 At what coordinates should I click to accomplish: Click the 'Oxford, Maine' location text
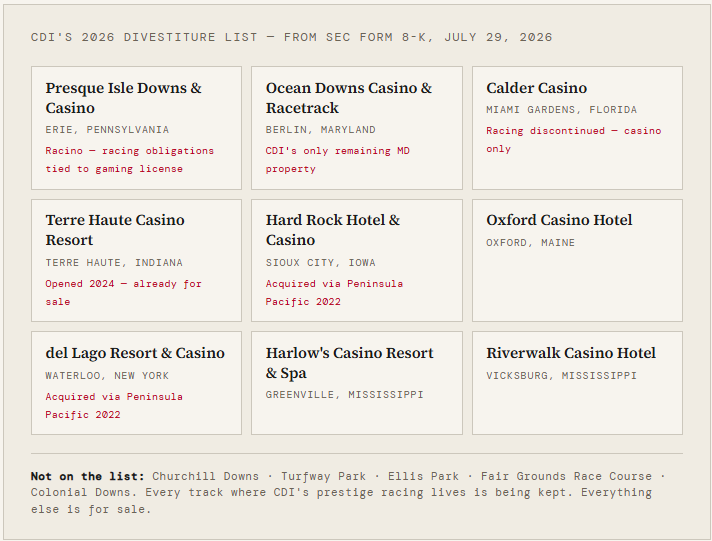pyautogui.click(x=530, y=243)
